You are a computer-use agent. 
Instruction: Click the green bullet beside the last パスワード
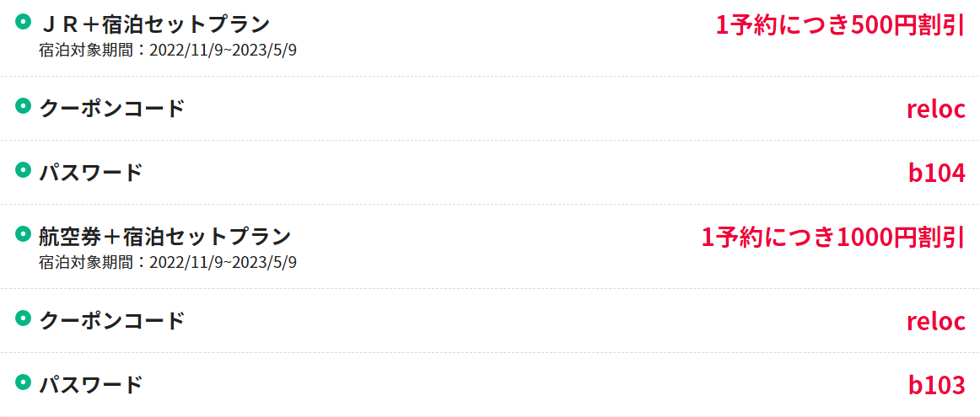23,383
